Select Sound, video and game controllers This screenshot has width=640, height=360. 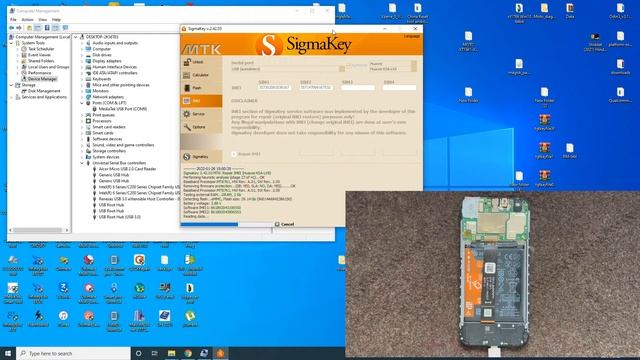pyautogui.click(x=123, y=145)
